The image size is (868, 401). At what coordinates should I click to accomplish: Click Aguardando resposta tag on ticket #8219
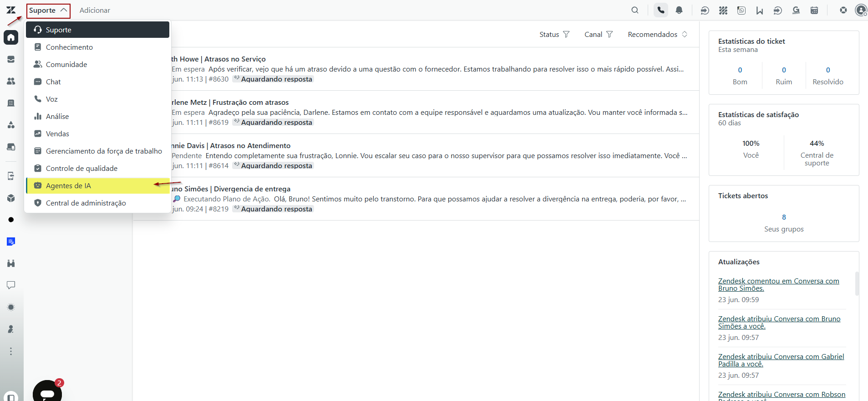[273, 209]
